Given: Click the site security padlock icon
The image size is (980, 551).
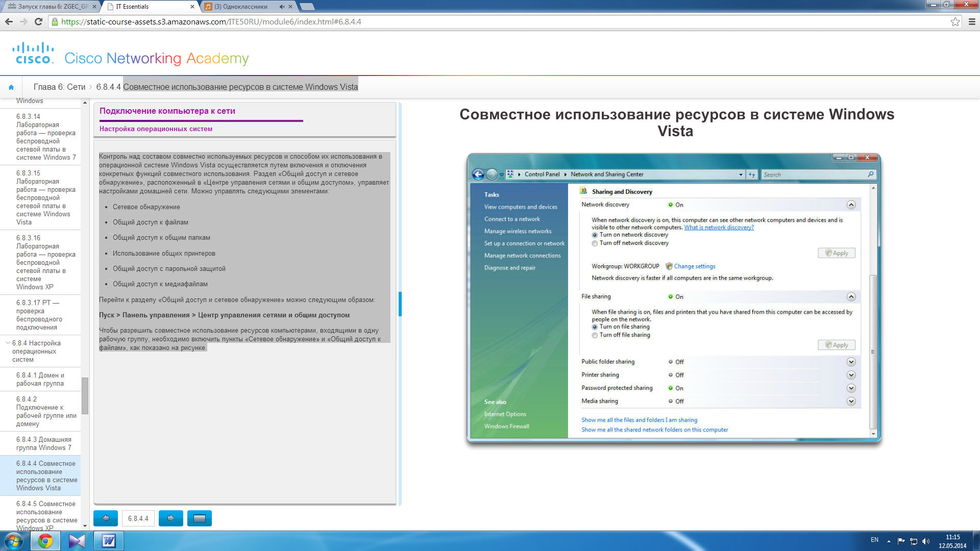Looking at the screenshot, I should [55, 21].
